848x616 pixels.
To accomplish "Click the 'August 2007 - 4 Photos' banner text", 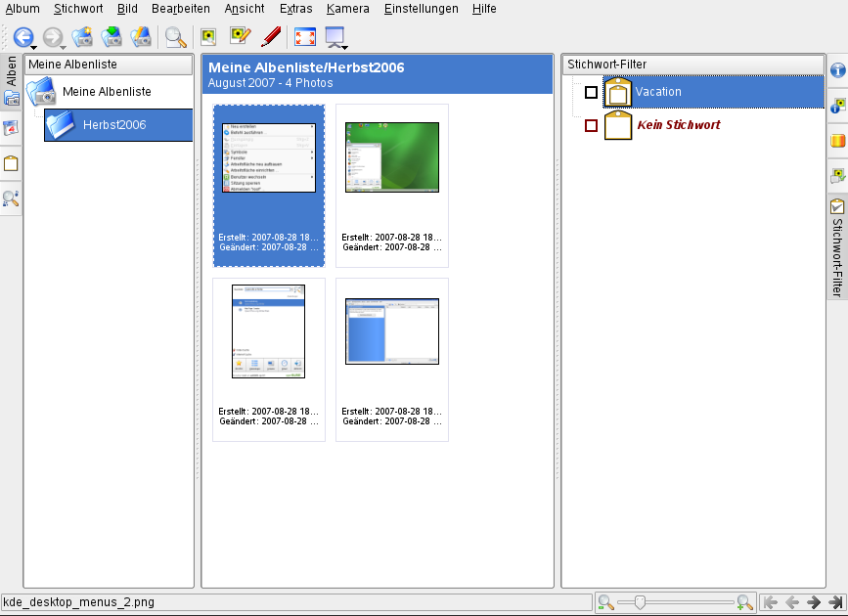I will click(270, 83).
